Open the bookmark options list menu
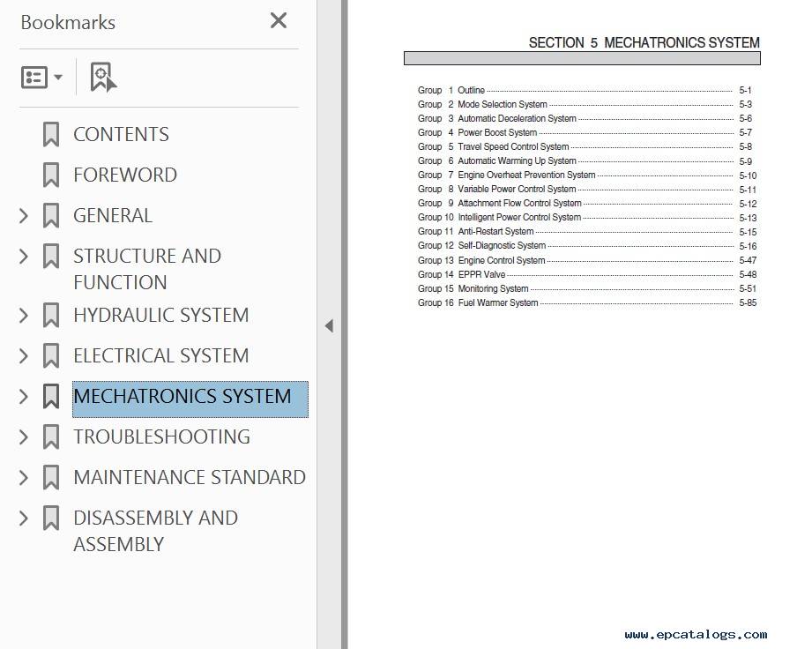 41,78
